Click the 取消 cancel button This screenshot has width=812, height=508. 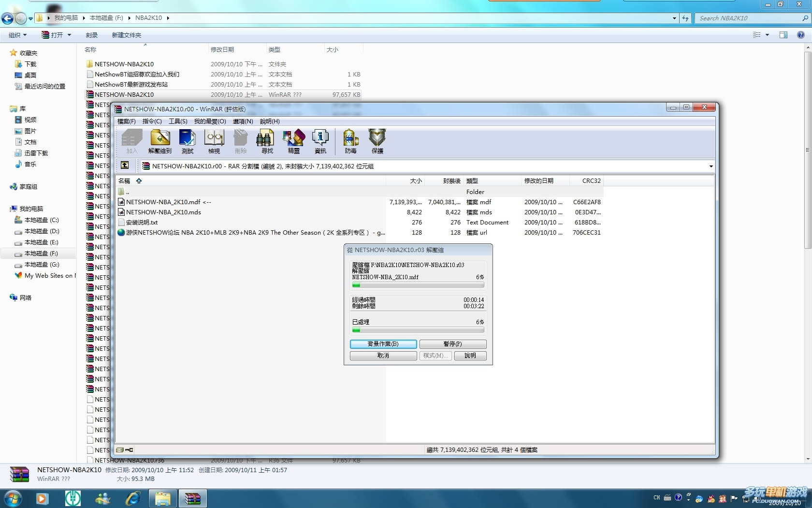(383, 356)
